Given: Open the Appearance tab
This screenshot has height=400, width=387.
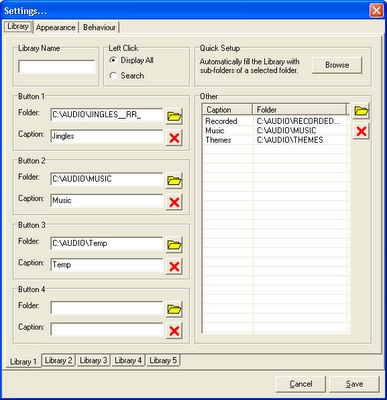Looking at the screenshot, I should coord(55,27).
